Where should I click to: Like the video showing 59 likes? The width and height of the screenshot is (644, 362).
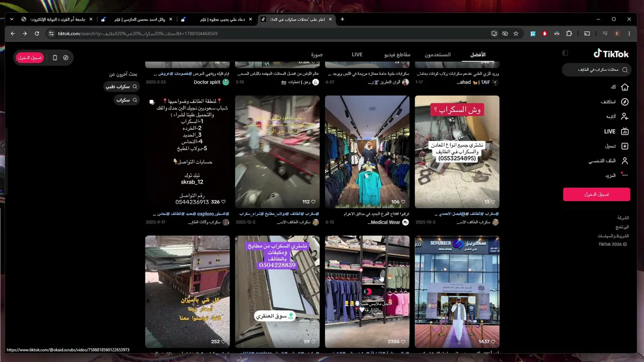tap(313, 341)
